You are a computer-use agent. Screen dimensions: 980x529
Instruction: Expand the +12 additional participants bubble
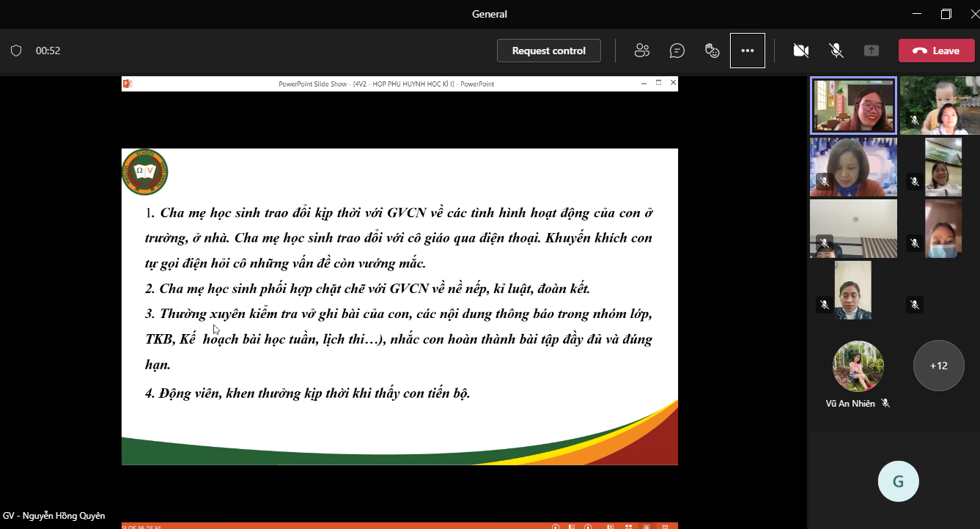(938, 366)
